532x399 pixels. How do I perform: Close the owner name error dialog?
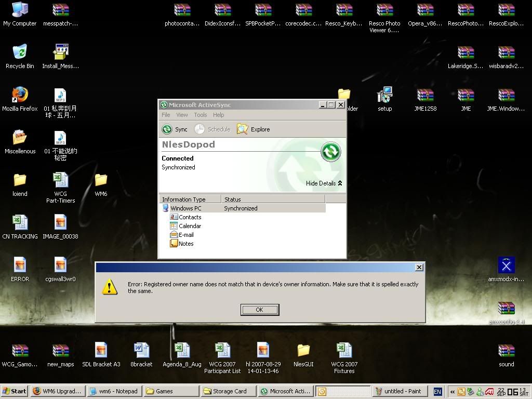[419, 267]
